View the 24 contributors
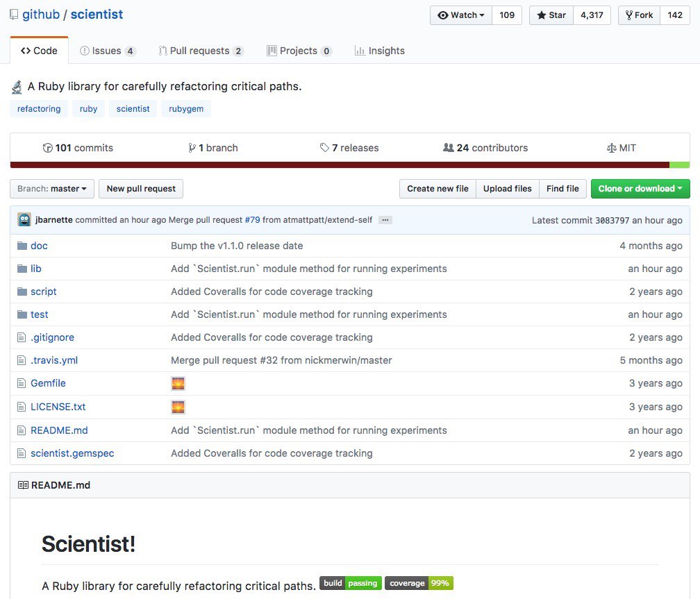Image resolution: width=700 pixels, height=599 pixels. click(485, 148)
